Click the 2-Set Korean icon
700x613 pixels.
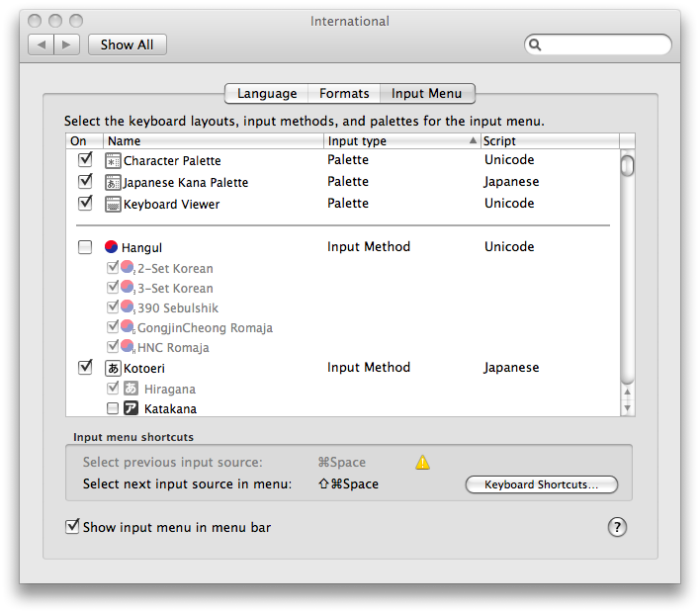click(x=128, y=267)
